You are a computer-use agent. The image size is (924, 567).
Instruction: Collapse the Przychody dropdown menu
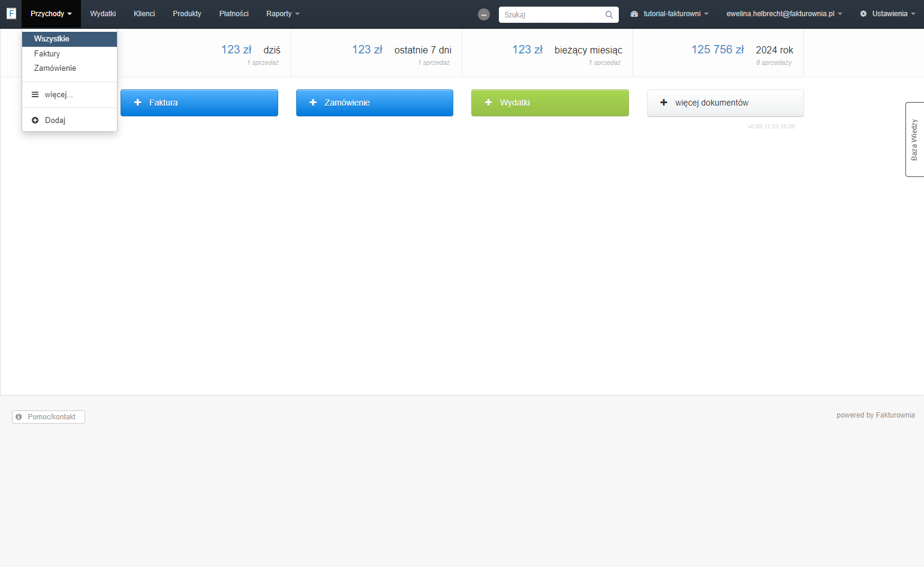[51, 14]
